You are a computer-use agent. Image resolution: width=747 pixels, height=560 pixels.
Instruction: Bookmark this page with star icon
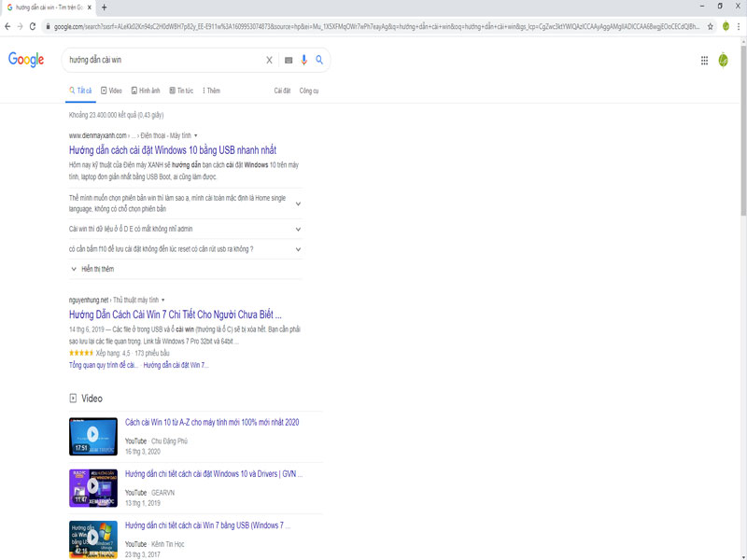coord(710,27)
